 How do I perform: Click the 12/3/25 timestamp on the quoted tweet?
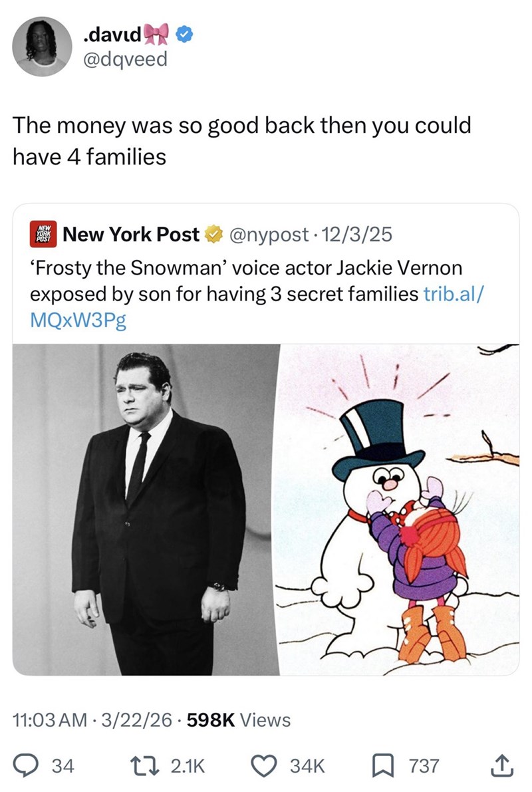click(x=358, y=234)
